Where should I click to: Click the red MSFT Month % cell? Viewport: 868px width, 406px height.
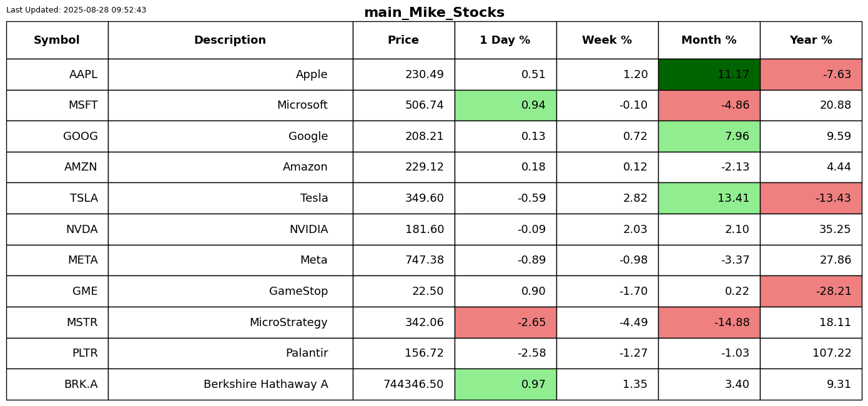pyautogui.click(x=709, y=105)
